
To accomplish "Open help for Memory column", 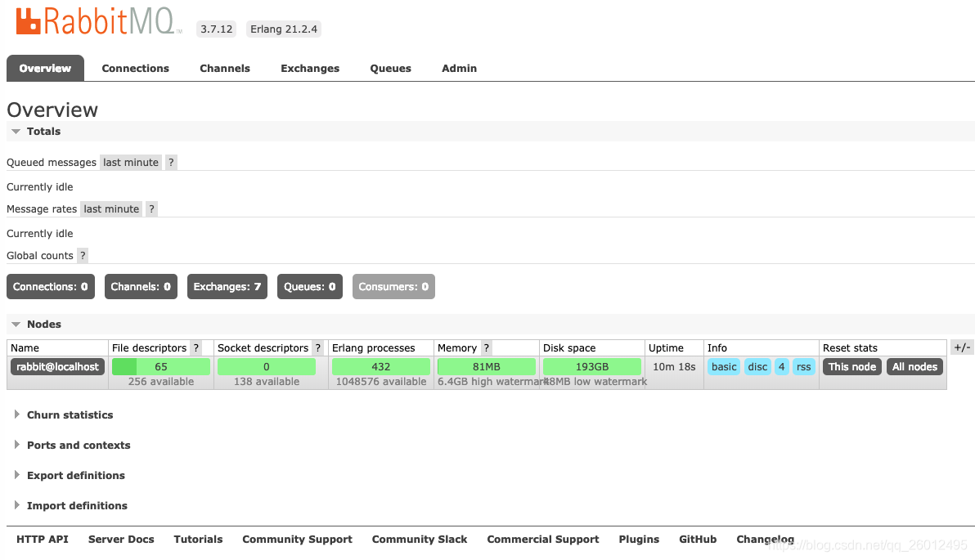I will (x=487, y=347).
